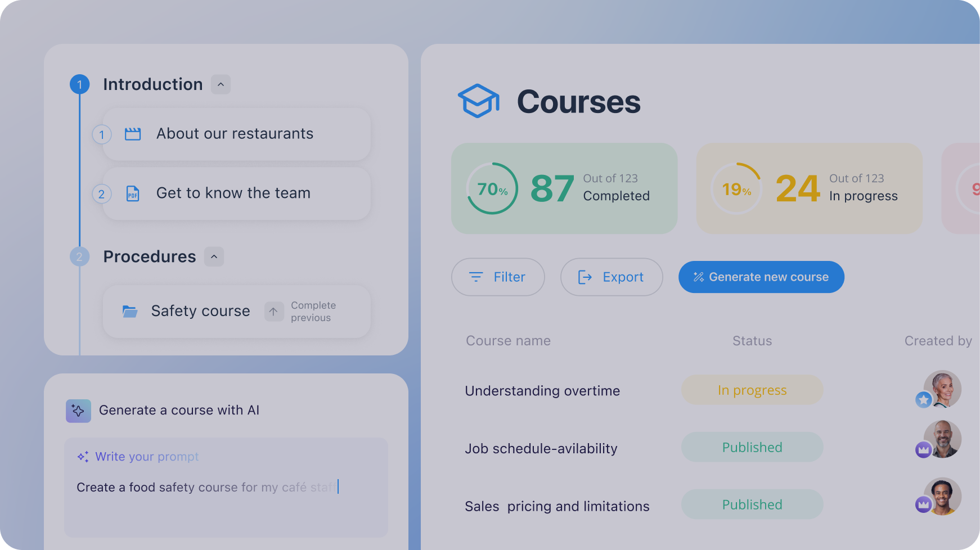The image size is (980, 550).
Task: Click the PDF icon beside Get to know the team
Action: click(133, 193)
